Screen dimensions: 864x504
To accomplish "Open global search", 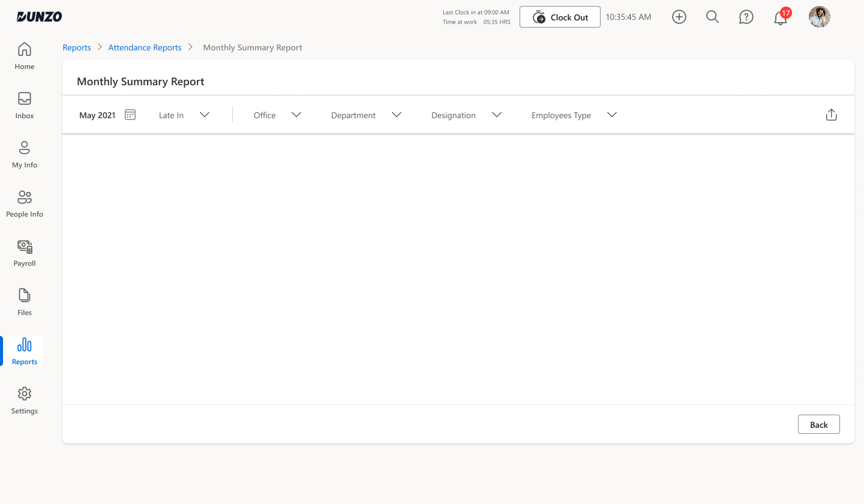I will pyautogui.click(x=712, y=17).
